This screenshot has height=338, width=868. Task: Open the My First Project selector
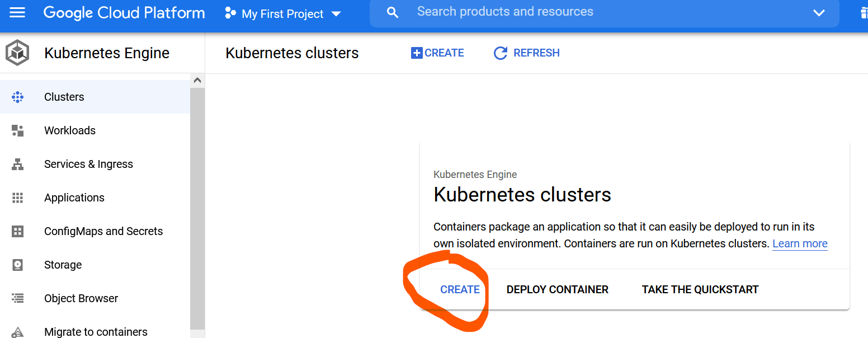[x=283, y=14]
